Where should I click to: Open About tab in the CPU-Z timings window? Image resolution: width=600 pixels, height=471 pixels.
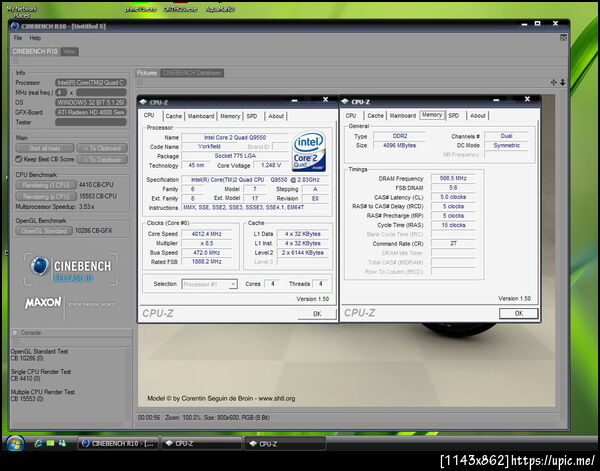478,116
